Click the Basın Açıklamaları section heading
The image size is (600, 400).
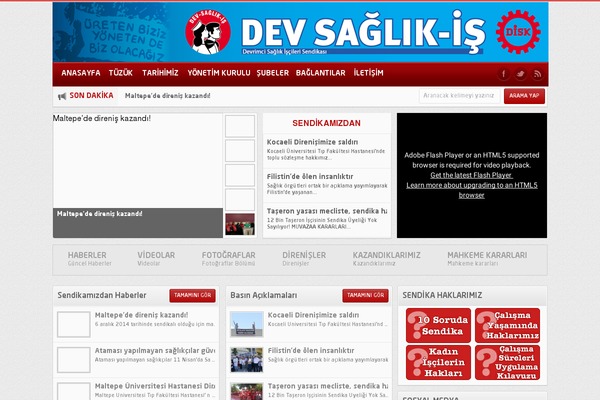[264, 295]
